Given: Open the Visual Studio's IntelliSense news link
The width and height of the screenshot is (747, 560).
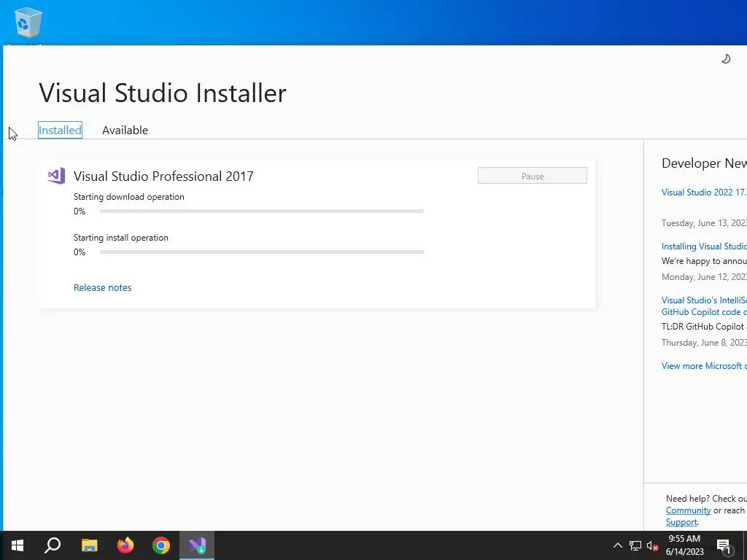Looking at the screenshot, I should (x=704, y=306).
